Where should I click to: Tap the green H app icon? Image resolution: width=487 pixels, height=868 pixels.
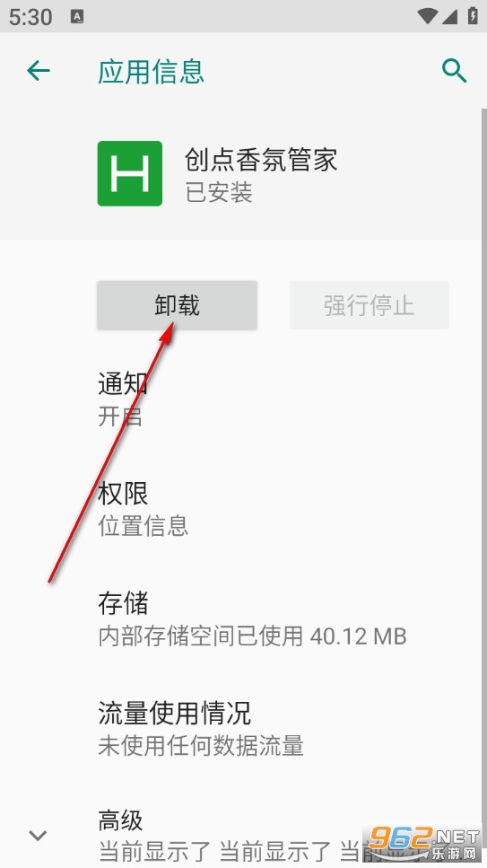pos(130,173)
